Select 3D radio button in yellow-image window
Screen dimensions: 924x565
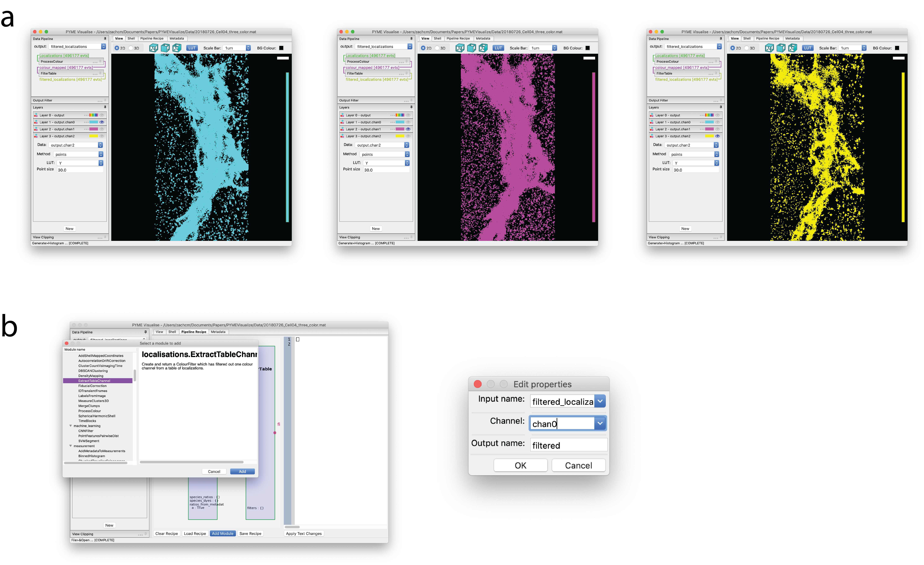(x=747, y=48)
